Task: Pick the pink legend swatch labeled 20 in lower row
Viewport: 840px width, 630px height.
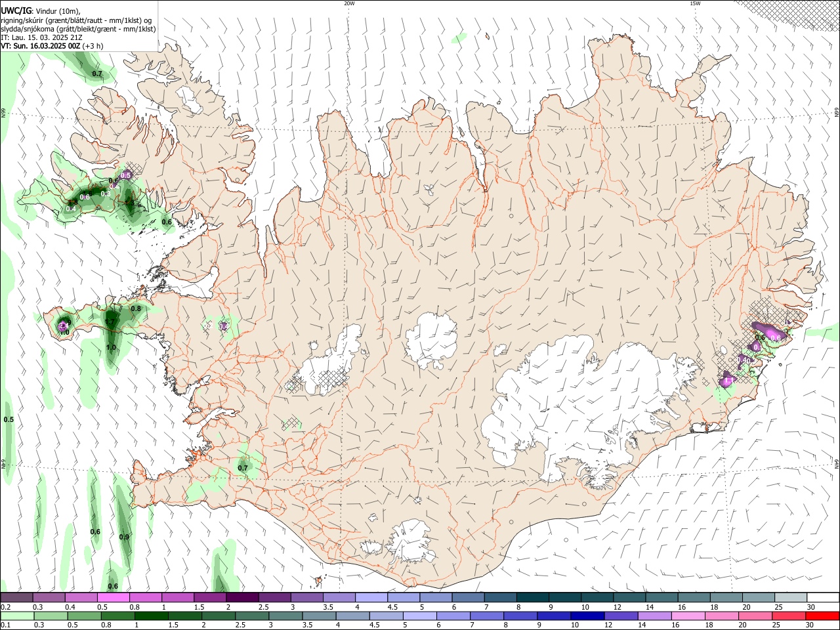Action: [x=755, y=616]
